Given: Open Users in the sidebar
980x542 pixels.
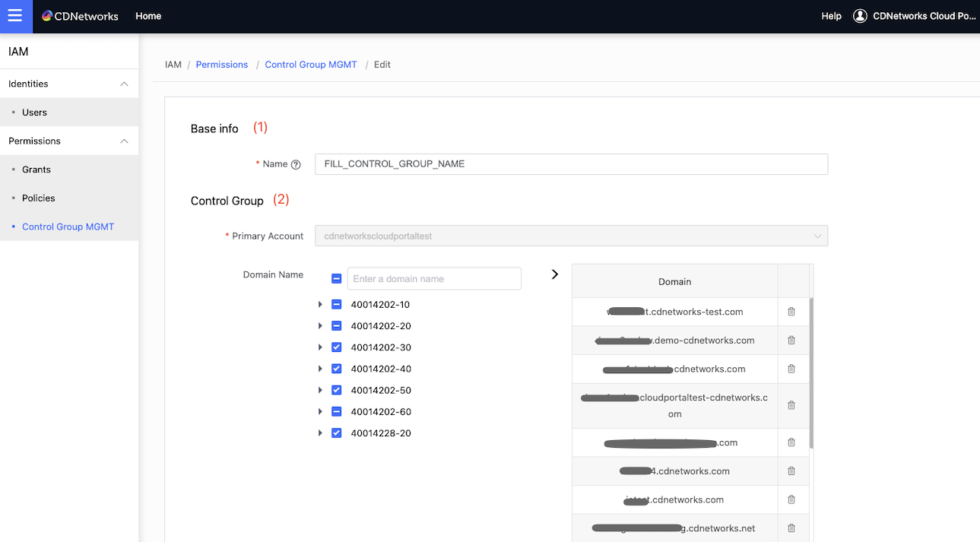Looking at the screenshot, I should point(34,113).
